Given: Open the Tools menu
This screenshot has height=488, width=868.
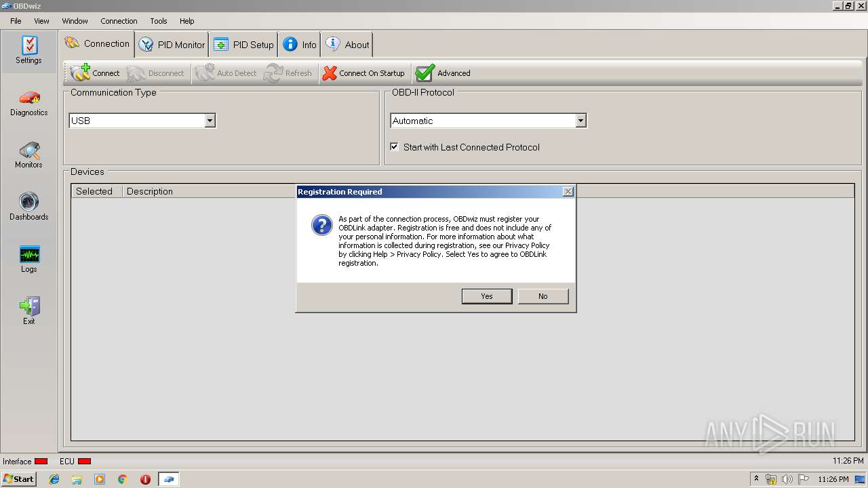Looking at the screenshot, I should [x=159, y=21].
